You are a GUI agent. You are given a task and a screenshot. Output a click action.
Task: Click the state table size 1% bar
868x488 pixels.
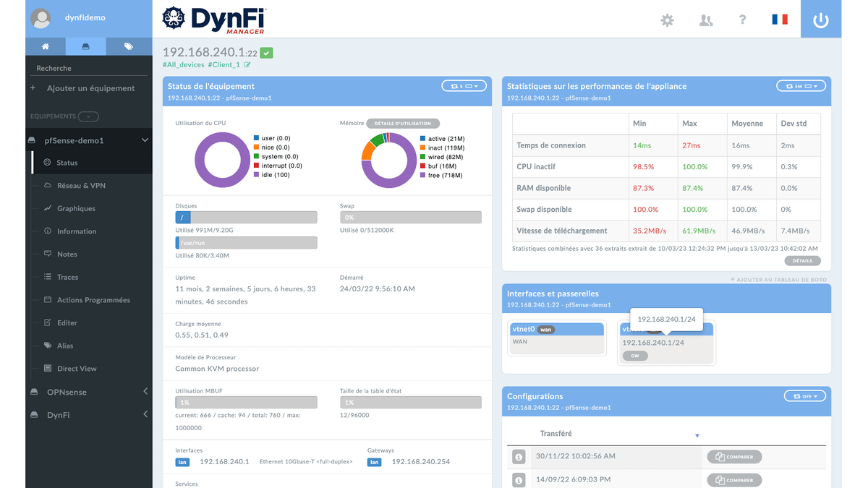coord(410,402)
